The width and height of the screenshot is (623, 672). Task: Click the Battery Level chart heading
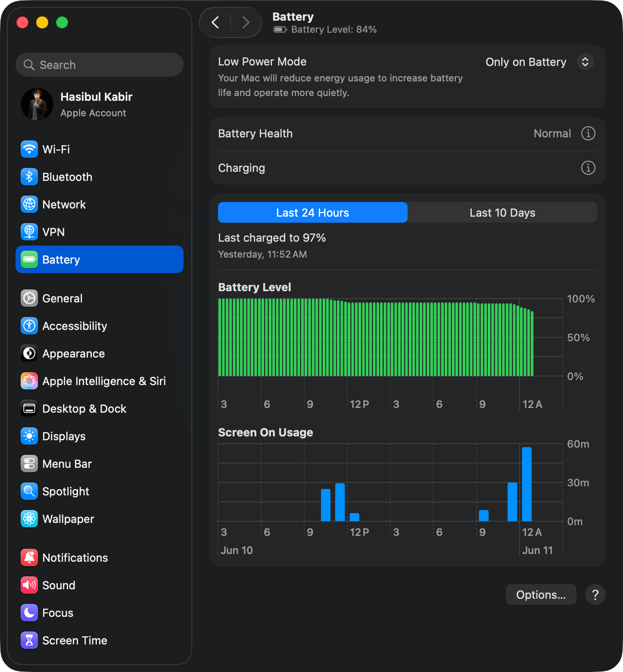point(255,287)
